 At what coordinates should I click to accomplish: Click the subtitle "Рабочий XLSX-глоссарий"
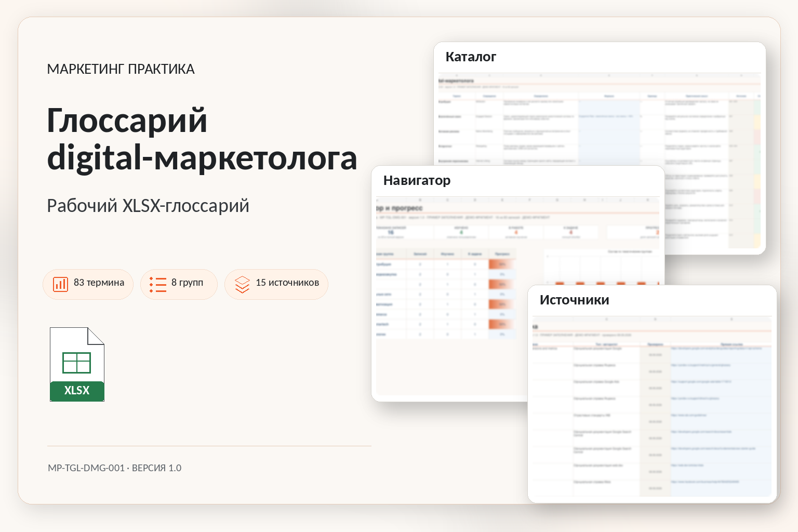click(x=148, y=206)
